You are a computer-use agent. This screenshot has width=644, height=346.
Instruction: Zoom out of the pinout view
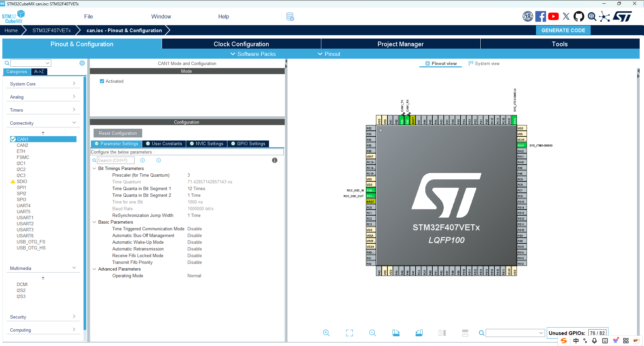(373, 333)
